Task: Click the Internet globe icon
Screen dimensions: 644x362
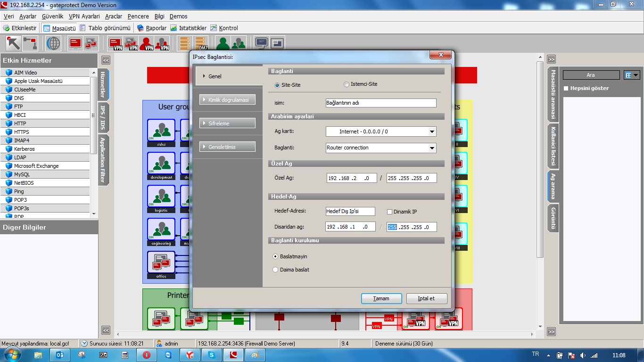Action: pos(53,43)
